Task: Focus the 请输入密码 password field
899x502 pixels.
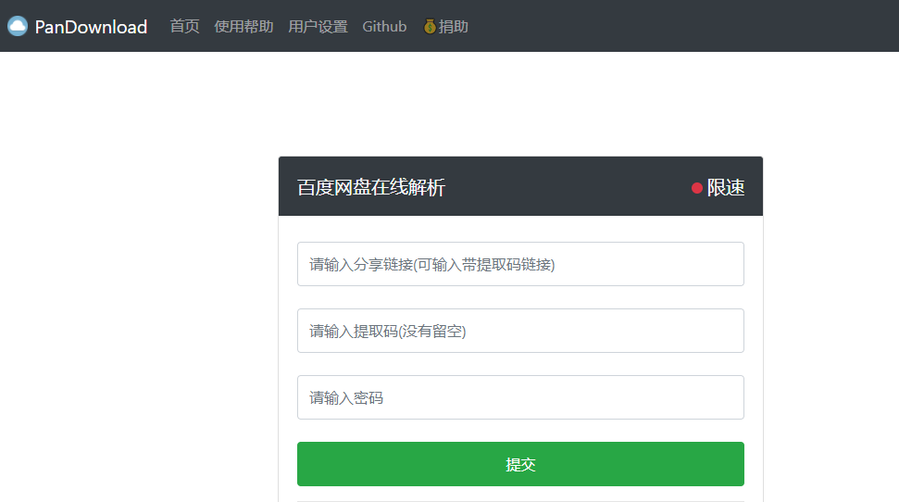Action: [521, 398]
